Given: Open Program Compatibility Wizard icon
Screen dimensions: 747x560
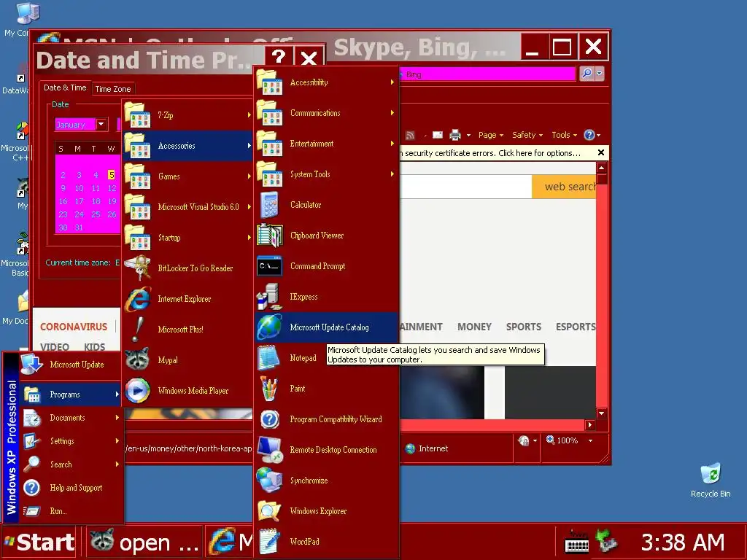Looking at the screenshot, I should click(270, 419).
